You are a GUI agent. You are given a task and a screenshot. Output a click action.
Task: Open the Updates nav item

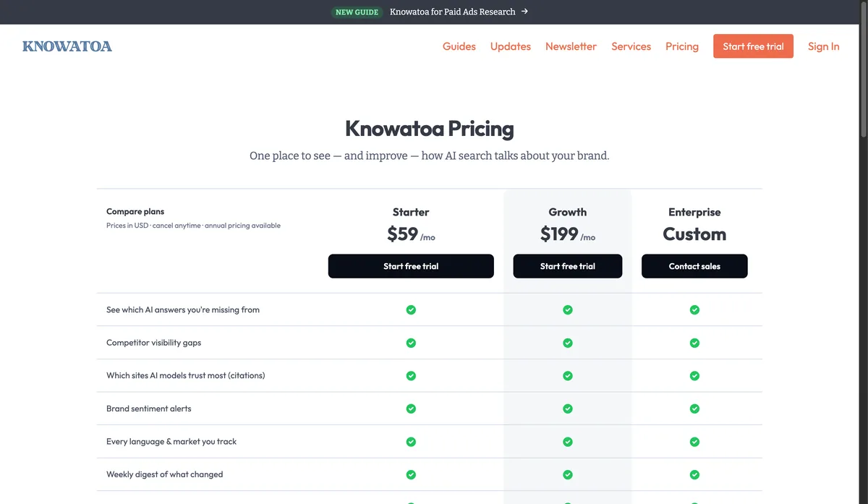pyautogui.click(x=511, y=46)
